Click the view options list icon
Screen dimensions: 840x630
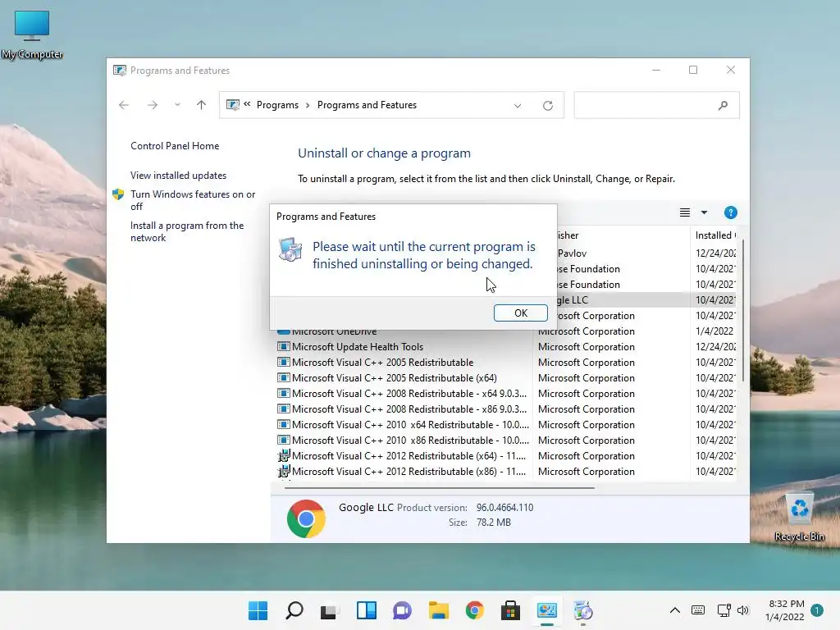(x=685, y=212)
